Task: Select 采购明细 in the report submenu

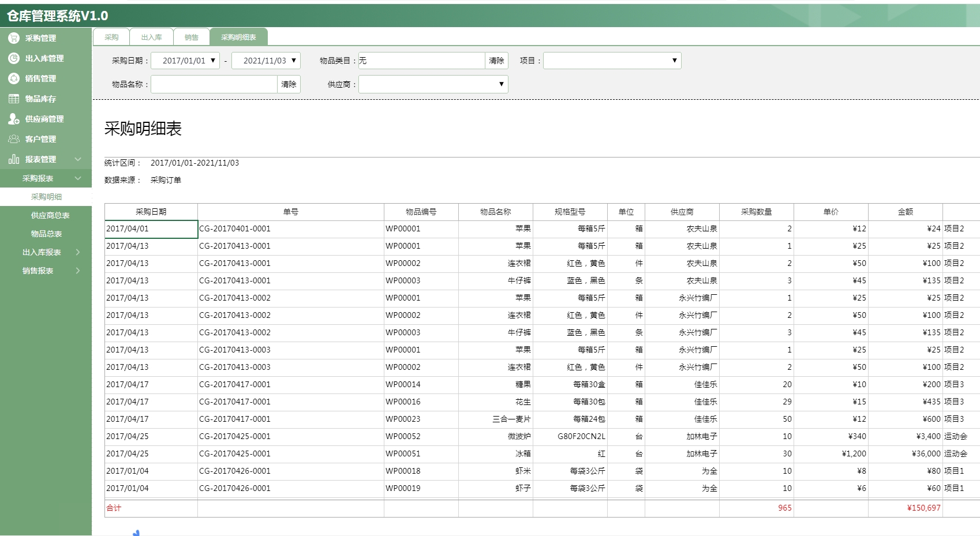Action: pos(46,197)
